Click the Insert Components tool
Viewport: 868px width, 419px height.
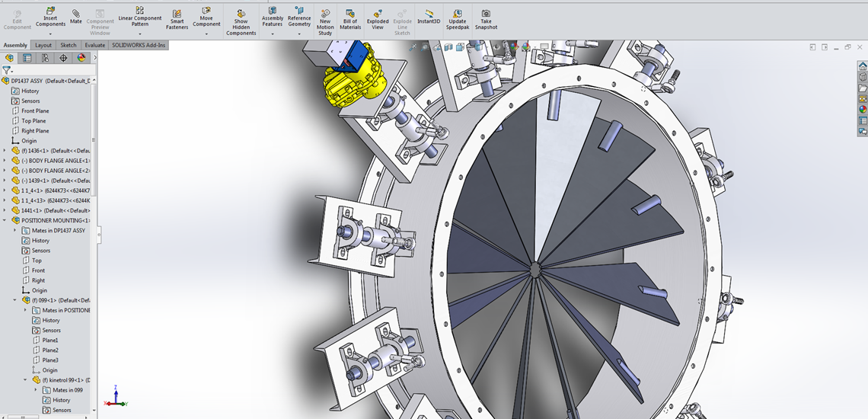point(50,18)
